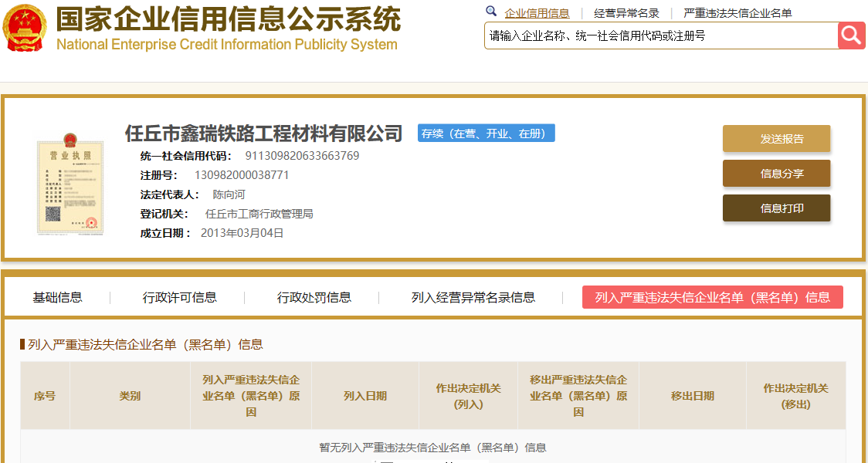Image resolution: width=868 pixels, height=463 pixels.
Task: Click the 作出决定机关 (移出) column header
Action: [796, 396]
